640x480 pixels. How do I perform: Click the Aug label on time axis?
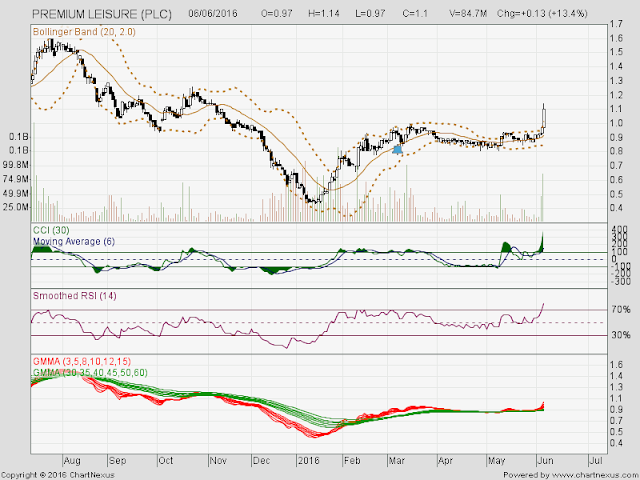[x=72, y=461]
